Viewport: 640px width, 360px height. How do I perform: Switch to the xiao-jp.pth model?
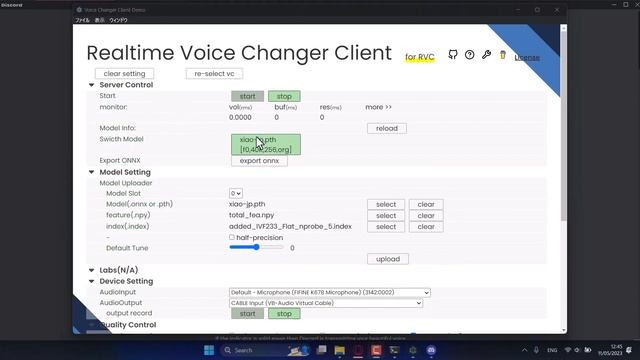(266, 144)
